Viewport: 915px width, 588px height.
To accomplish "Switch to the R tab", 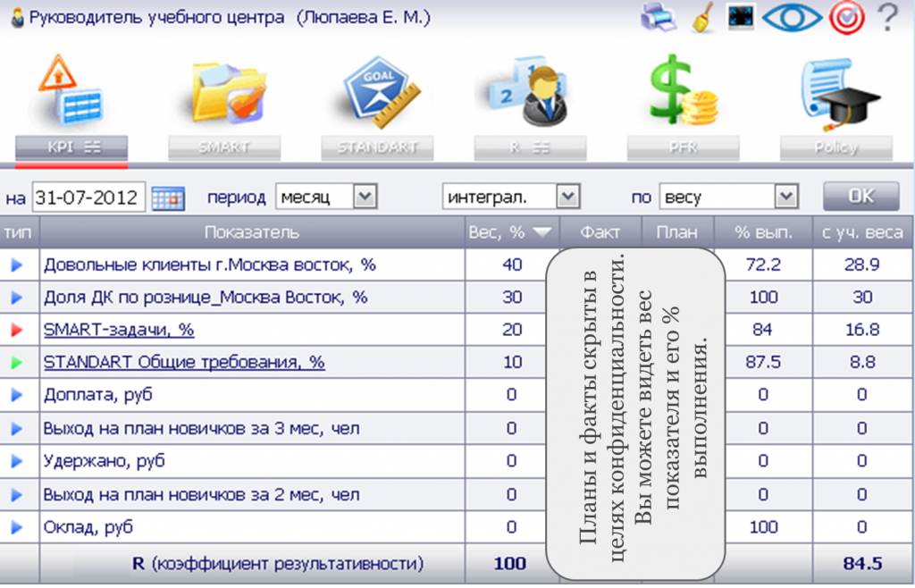I will coord(530,147).
